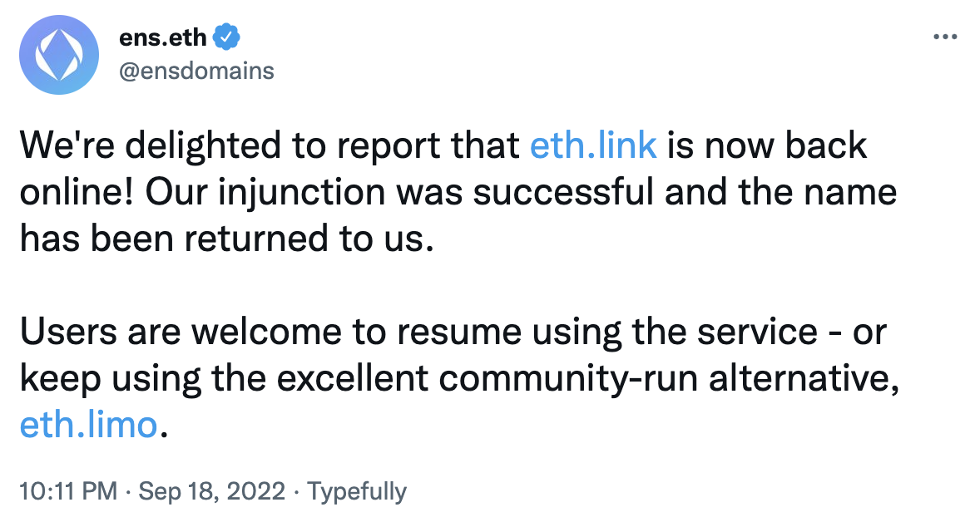Follow the eth.link hyperlink
Image resolution: width=980 pixels, height=522 pixels.
coord(593,145)
